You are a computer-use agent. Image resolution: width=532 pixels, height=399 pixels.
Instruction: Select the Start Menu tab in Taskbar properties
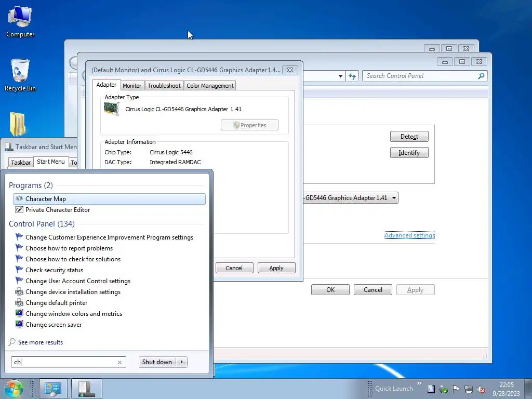click(51, 162)
